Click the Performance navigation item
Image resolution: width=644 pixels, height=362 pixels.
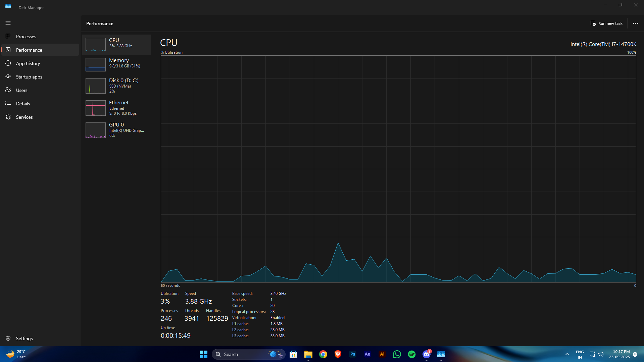(40, 50)
